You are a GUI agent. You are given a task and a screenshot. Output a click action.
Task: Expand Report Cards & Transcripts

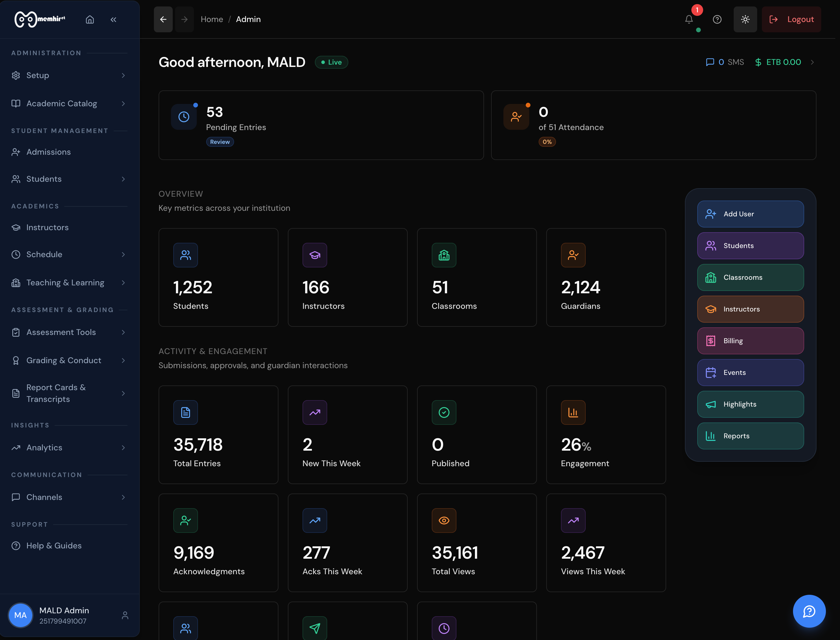(x=56, y=393)
